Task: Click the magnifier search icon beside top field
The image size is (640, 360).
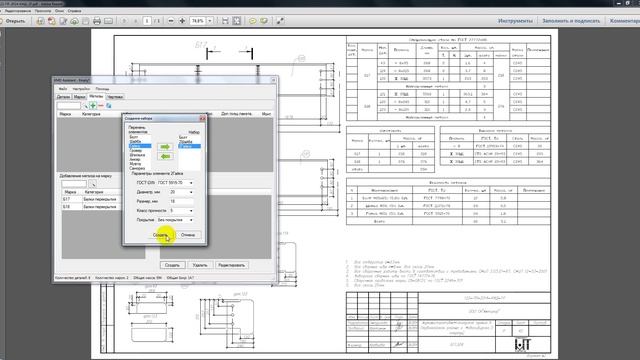Action: point(85,106)
